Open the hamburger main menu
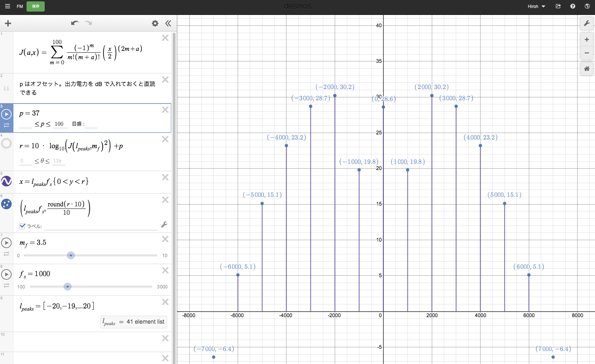Viewport: 595px width, 364px height. coord(7,6)
